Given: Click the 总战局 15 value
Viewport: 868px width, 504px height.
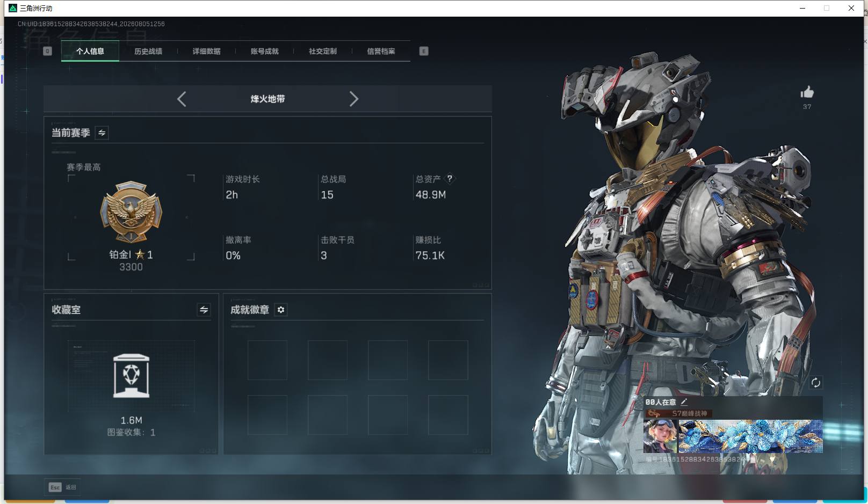Looking at the screenshot, I should pyautogui.click(x=327, y=195).
